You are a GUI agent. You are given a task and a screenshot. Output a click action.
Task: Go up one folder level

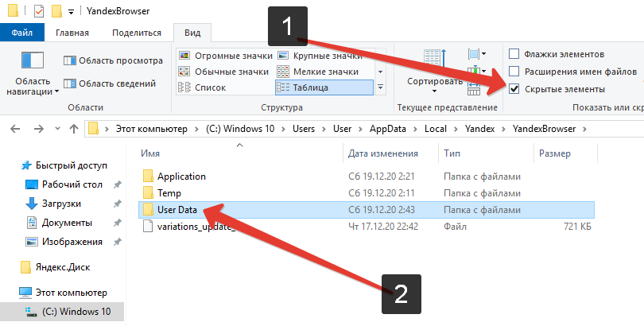(74, 129)
